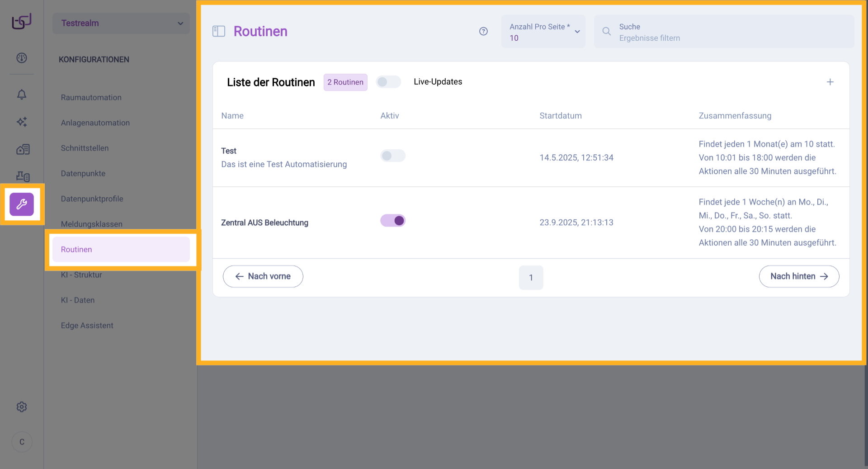Add a new routine with plus icon
The image size is (868, 469).
pos(830,82)
